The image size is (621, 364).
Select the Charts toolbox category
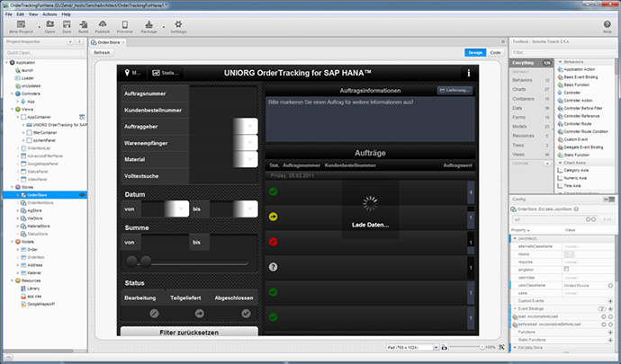click(x=531, y=89)
